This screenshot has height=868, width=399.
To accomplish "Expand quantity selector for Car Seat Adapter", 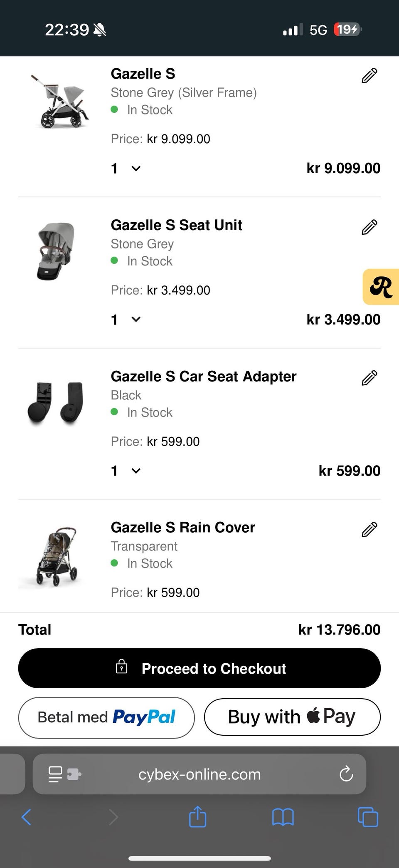I will point(126,471).
